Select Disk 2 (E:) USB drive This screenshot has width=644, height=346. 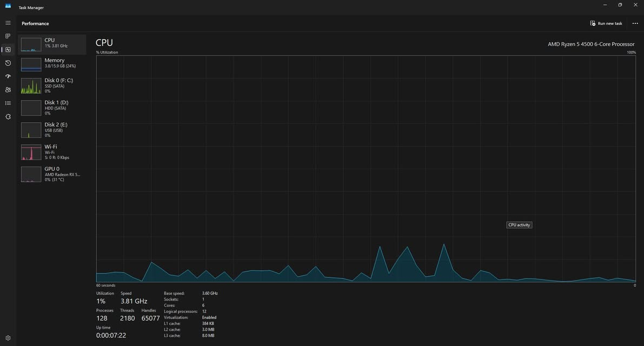pos(52,130)
